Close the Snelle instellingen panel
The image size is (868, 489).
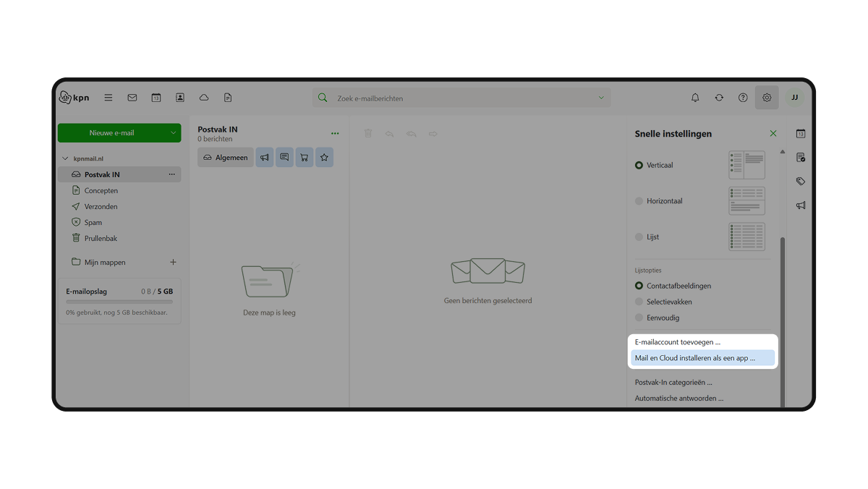click(773, 134)
